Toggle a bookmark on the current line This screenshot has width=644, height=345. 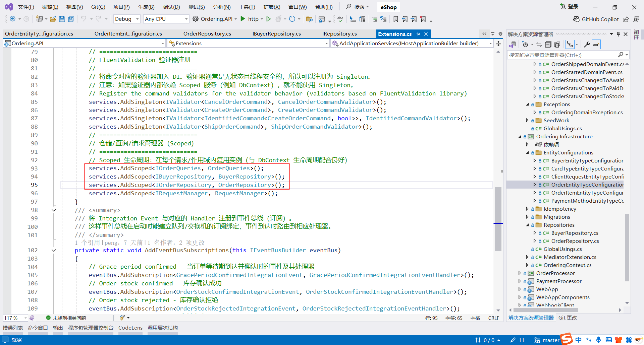tap(396, 19)
